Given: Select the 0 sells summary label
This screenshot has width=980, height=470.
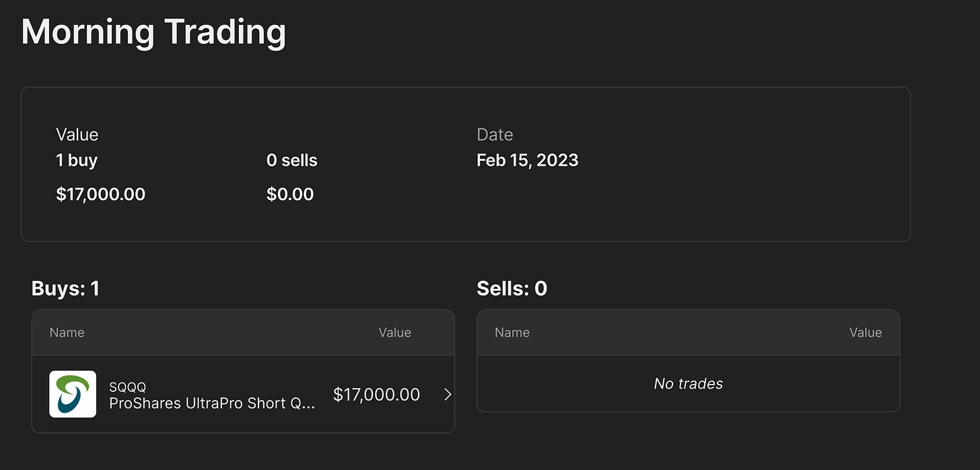Looking at the screenshot, I should [291, 160].
